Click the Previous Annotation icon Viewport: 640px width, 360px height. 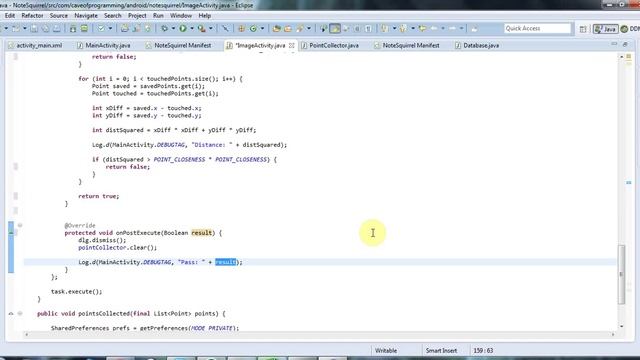click(403, 29)
